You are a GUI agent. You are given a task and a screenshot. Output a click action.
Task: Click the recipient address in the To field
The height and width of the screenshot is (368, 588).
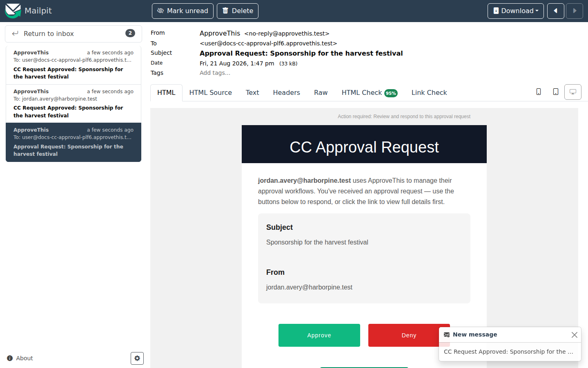(268, 43)
